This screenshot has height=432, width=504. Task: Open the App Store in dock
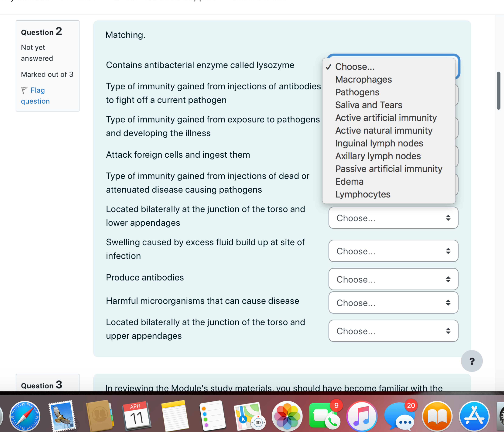coord(474,416)
